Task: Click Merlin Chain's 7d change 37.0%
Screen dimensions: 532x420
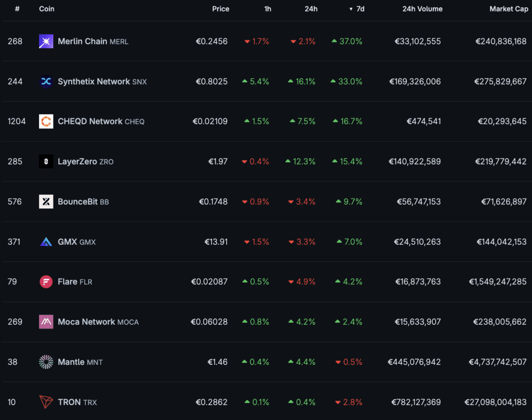Action: coord(347,42)
